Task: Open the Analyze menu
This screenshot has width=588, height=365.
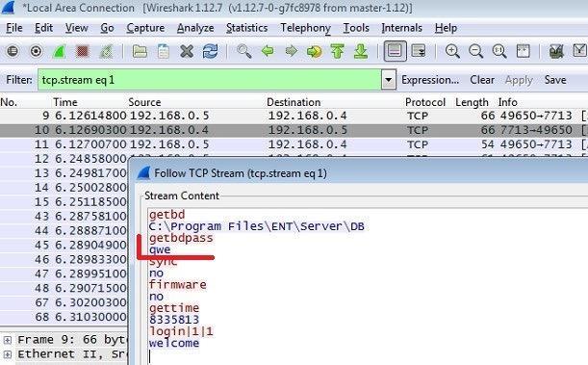Action: [x=195, y=28]
